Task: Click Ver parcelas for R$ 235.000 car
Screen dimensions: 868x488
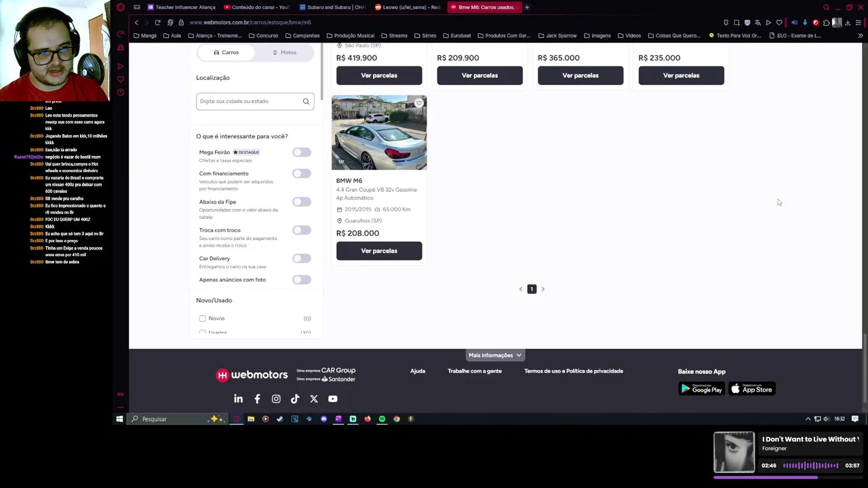Action: 681,75
